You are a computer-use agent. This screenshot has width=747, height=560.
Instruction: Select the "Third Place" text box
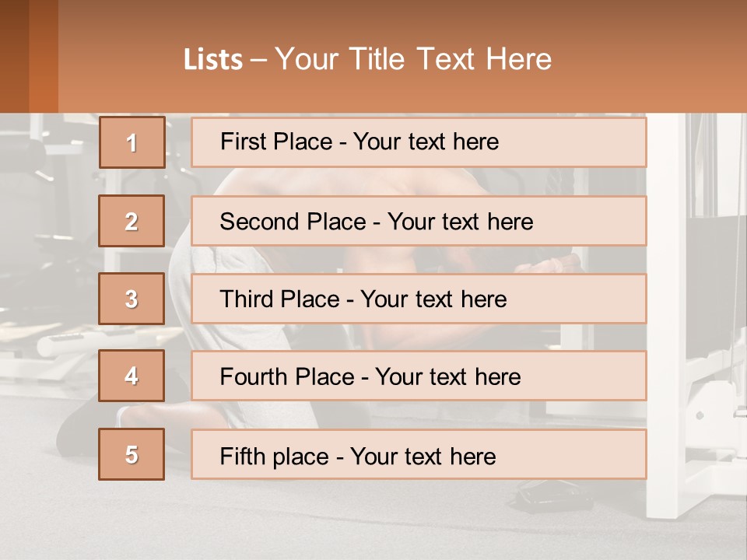coord(419,299)
